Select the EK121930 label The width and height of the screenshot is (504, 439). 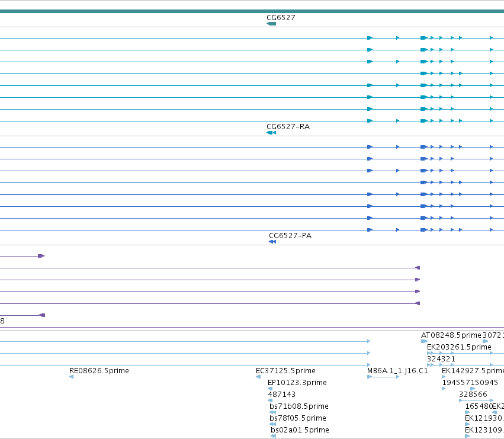click(483, 418)
